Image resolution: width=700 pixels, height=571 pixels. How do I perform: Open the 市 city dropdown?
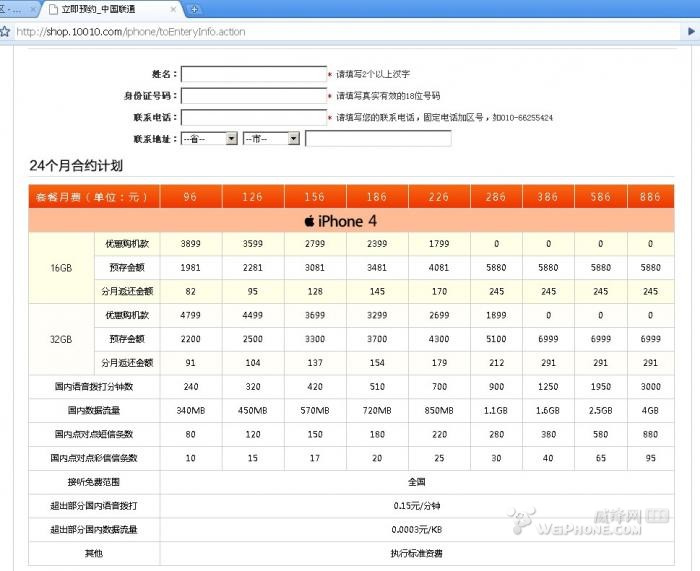(271, 139)
